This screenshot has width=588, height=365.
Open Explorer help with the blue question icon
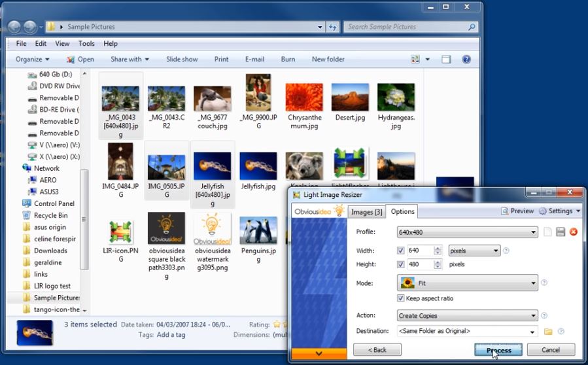[x=466, y=60]
